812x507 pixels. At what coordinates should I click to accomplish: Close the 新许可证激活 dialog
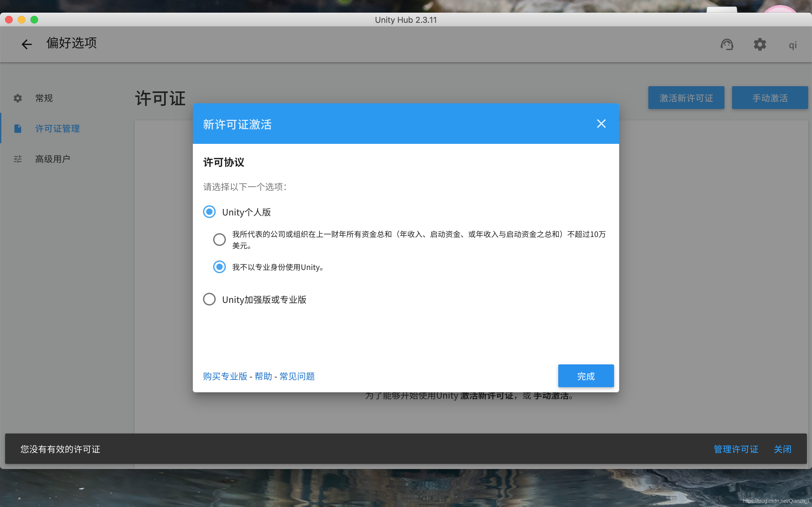[601, 124]
